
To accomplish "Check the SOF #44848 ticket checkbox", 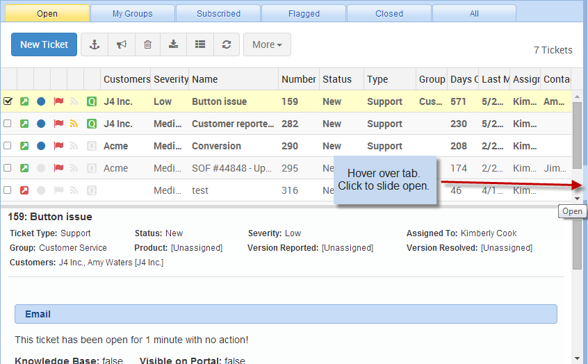I will click(x=8, y=167).
